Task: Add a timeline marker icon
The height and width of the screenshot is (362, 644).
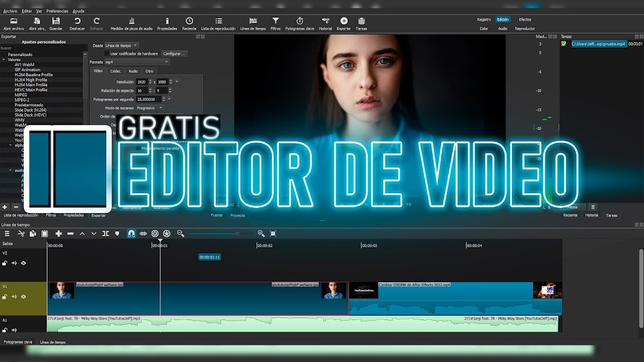Action: pyautogui.click(x=117, y=234)
